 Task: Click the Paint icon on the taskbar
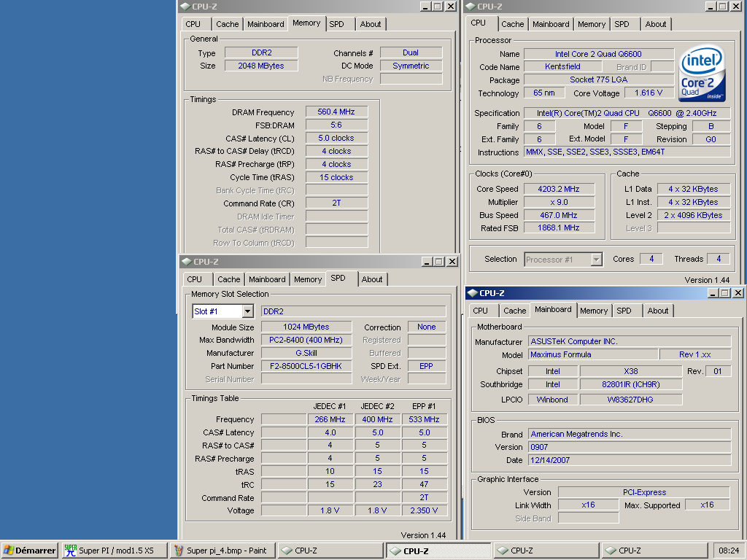(x=179, y=551)
